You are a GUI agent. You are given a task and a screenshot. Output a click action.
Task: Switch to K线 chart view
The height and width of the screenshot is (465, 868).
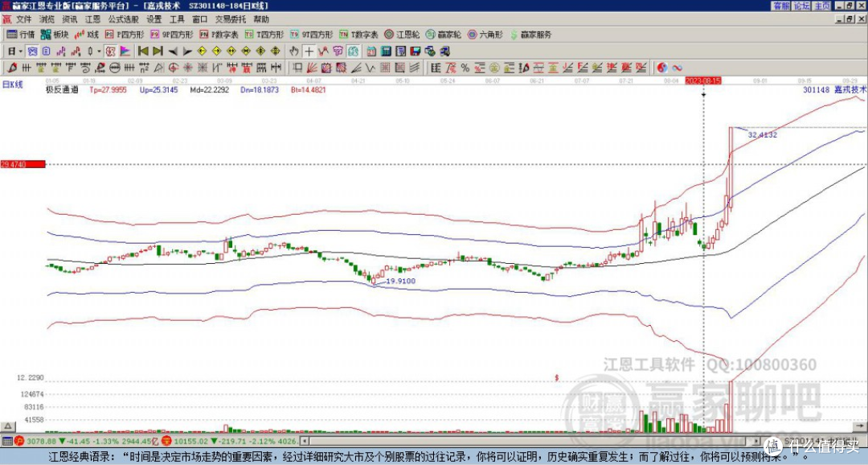[x=86, y=35]
